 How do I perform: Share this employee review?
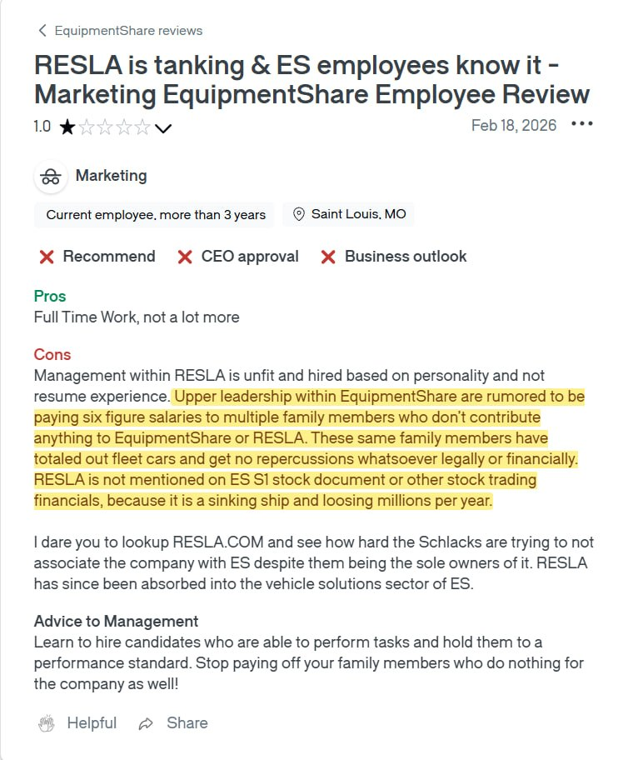(173, 723)
